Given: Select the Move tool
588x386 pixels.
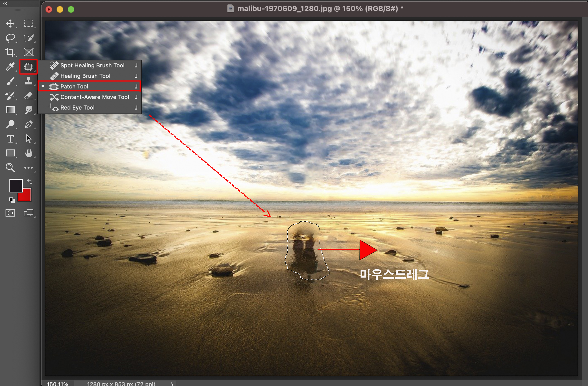Looking at the screenshot, I should tap(10, 24).
